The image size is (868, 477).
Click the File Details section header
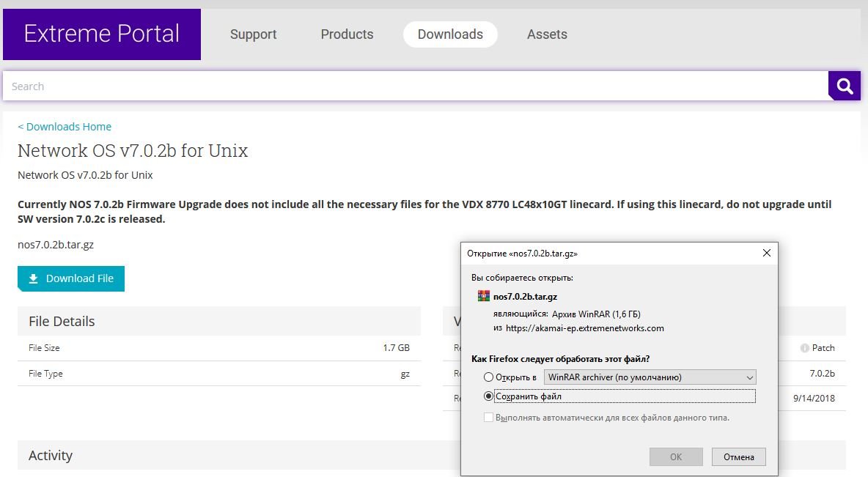click(62, 321)
